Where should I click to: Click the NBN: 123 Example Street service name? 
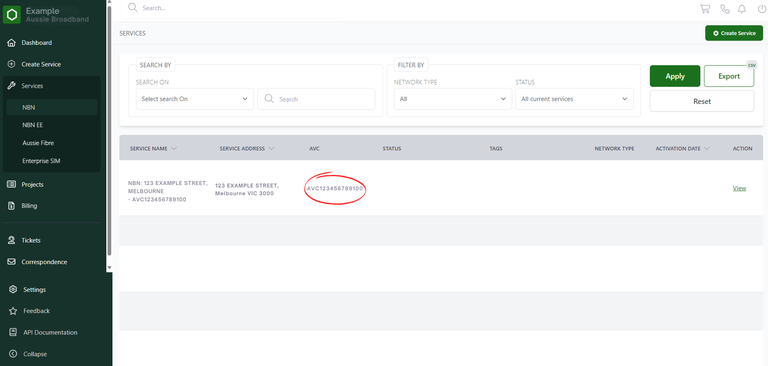coord(168,191)
